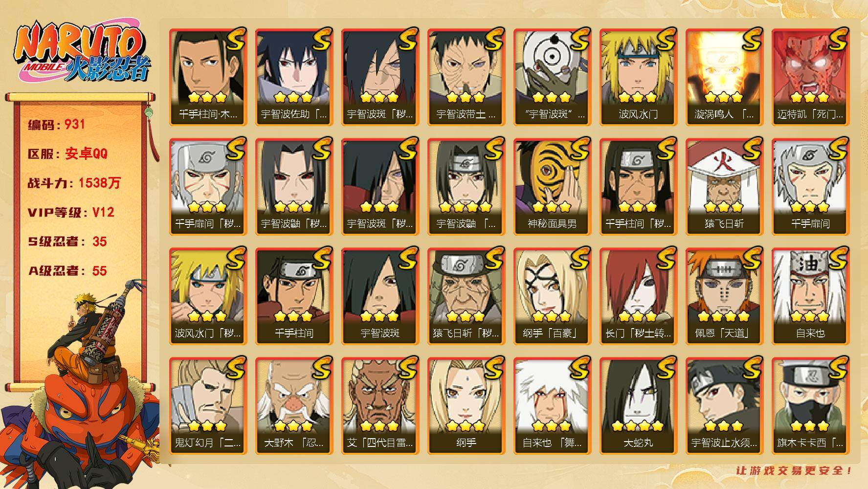Select the 鬼灯幻月 ninja card

point(208,406)
